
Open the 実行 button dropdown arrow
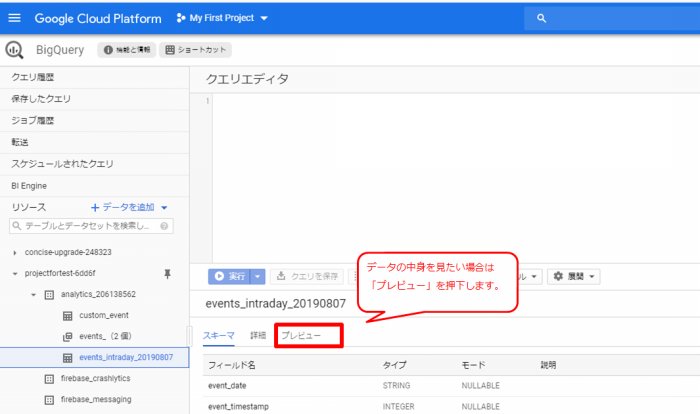258,276
